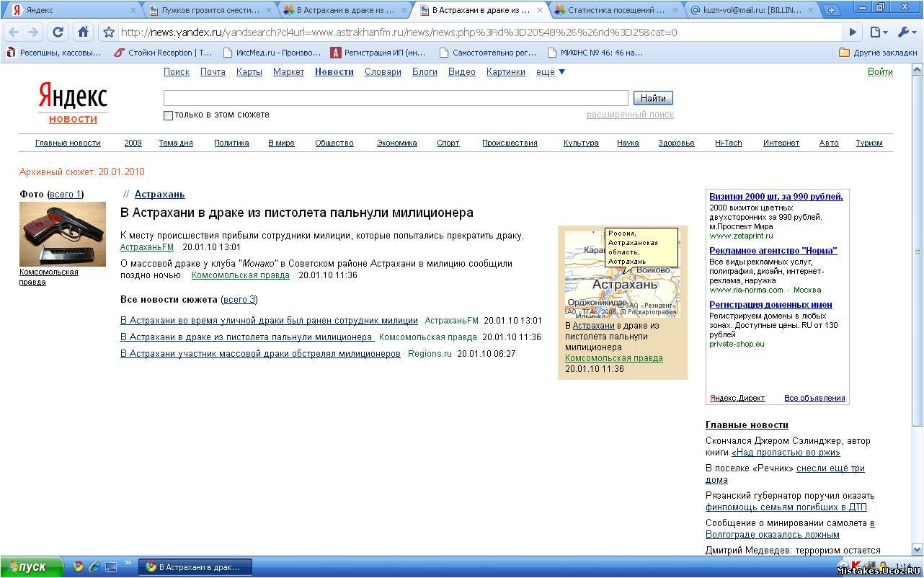Switch to Лужков грозится снести tab

(x=209, y=10)
